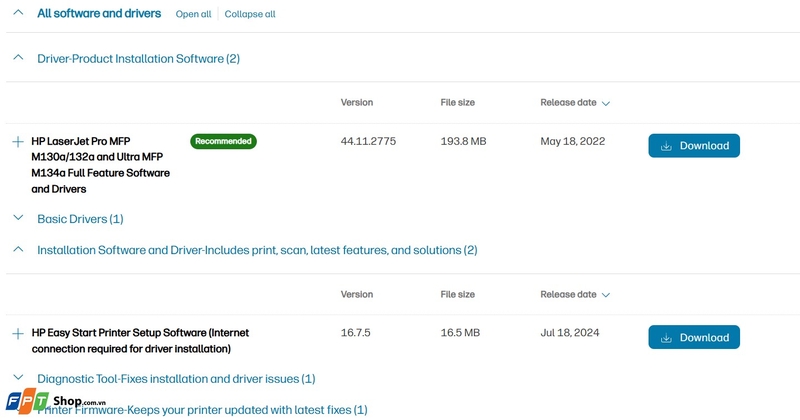Open Diagnostic Tool-Fixes installation heading
This screenshot has width=800, height=420.
coord(176,379)
